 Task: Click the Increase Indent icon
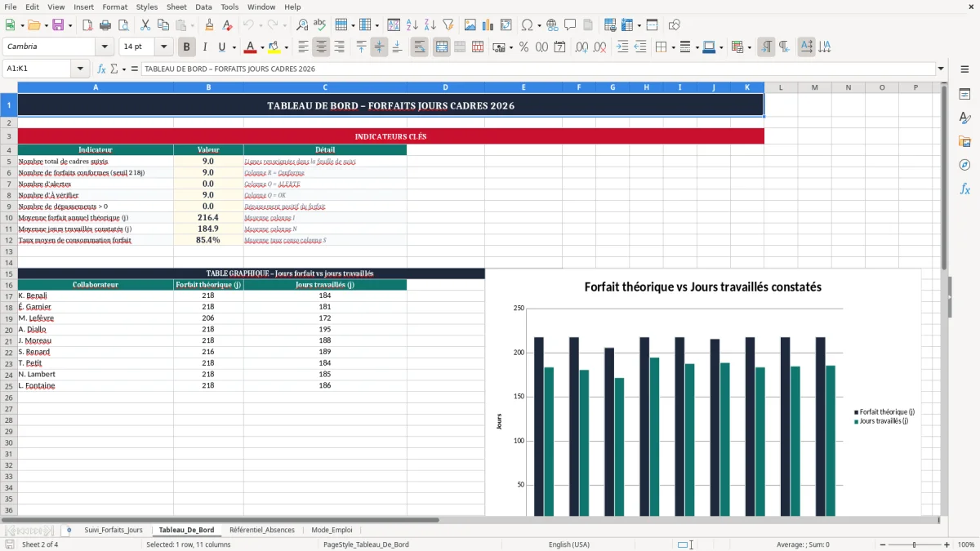tap(622, 47)
